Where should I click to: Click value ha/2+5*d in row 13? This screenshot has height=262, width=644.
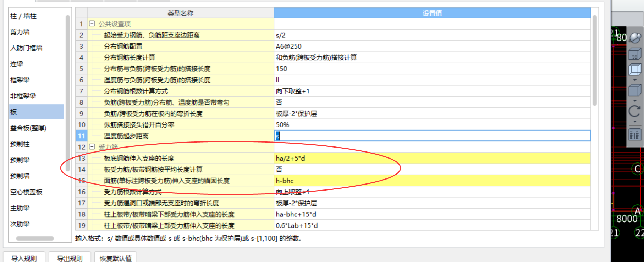290,158
